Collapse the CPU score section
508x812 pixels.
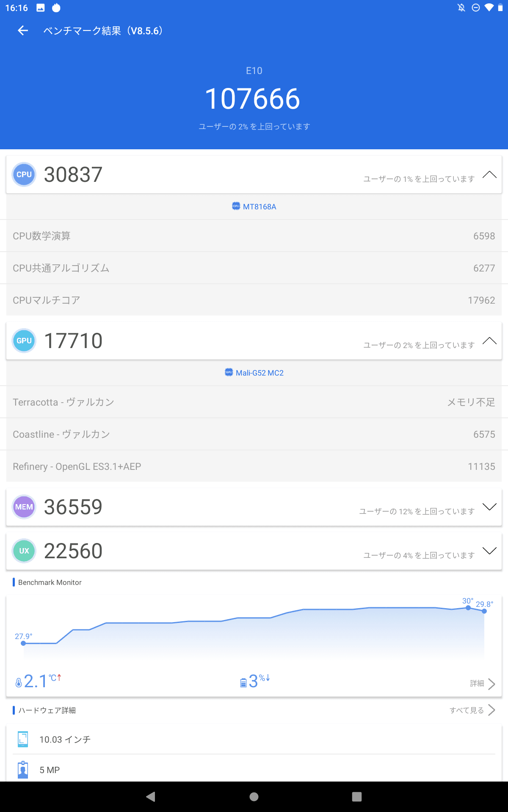click(x=489, y=175)
